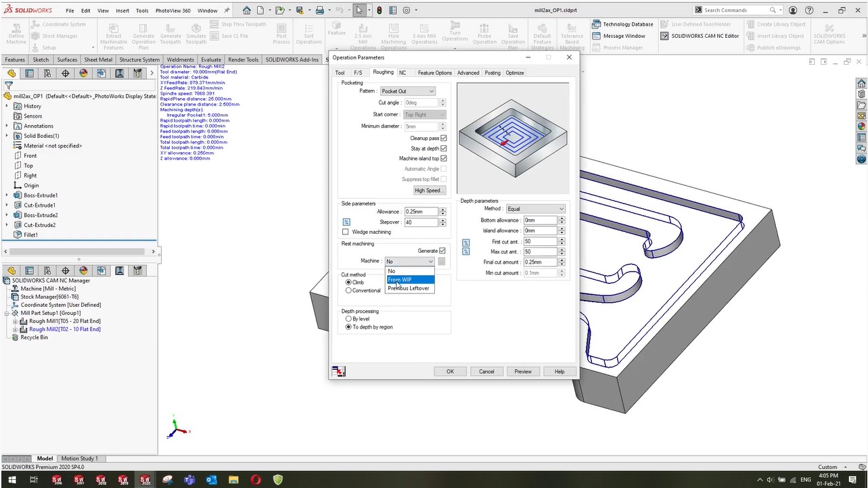Switch to the Feature Options tab

[434, 73]
